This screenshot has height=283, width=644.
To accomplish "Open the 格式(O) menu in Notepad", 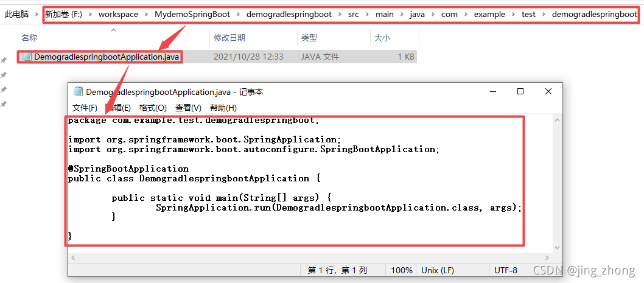I will tap(153, 108).
